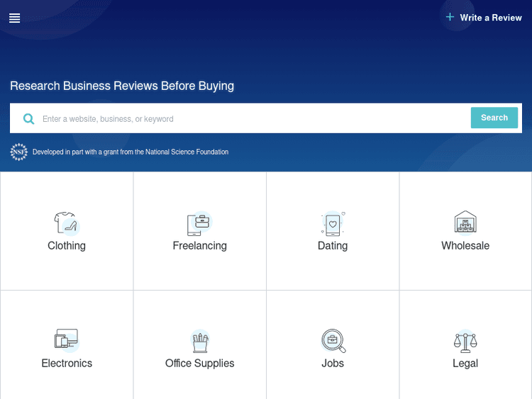Click the Wholesale warehouse icon
532x399 pixels.
click(x=465, y=223)
